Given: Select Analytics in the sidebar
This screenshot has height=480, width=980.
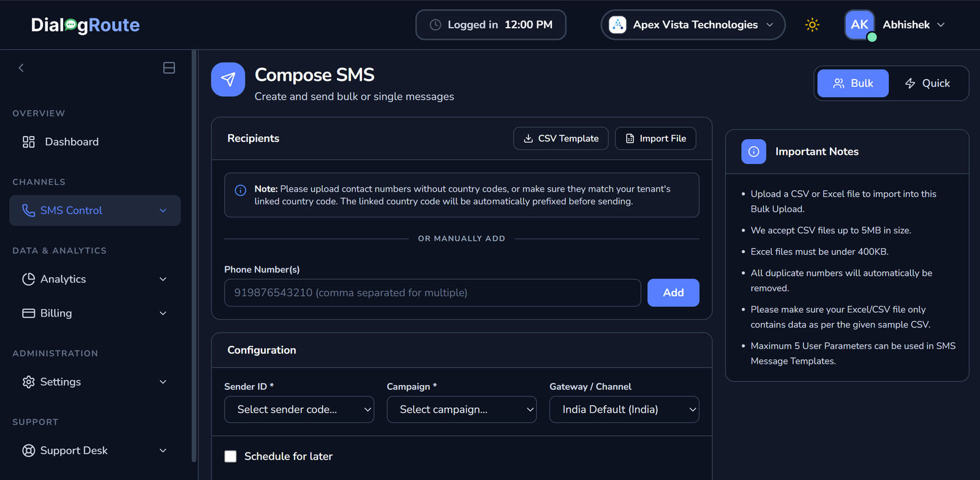Looking at the screenshot, I should pos(95,279).
